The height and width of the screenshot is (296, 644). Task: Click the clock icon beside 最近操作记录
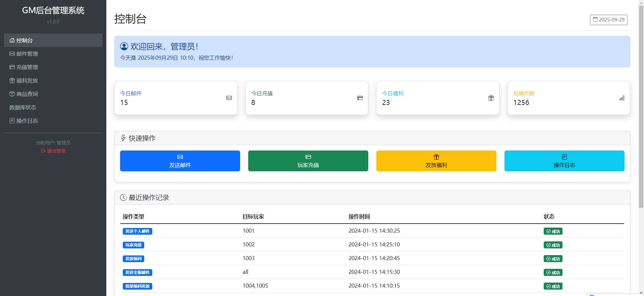[123, 197]
